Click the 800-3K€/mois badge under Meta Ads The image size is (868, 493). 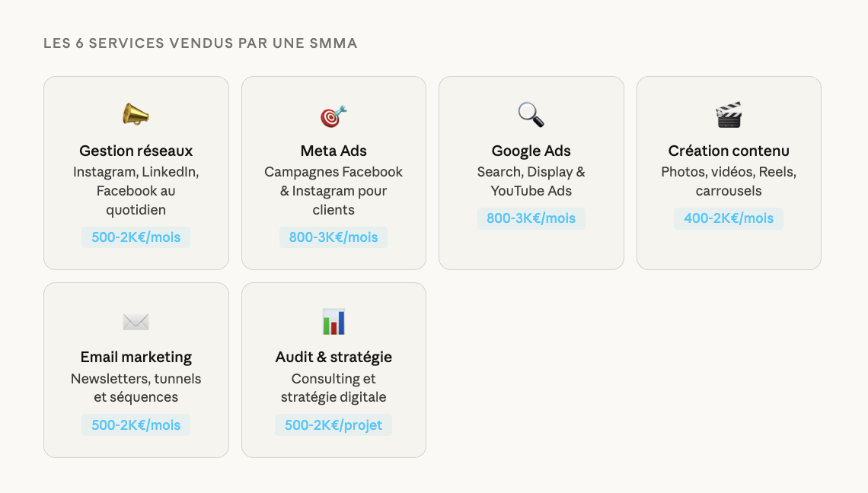[x=333, y=237]
